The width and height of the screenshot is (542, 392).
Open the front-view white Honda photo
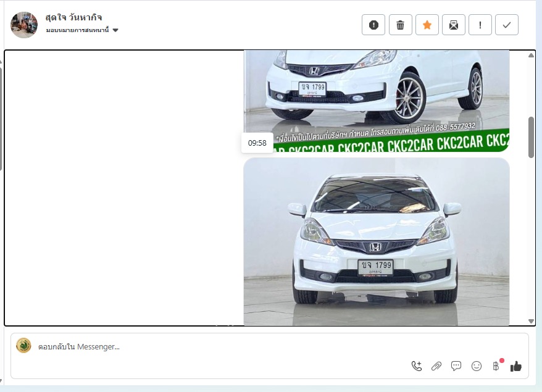(x=377, y=241)
